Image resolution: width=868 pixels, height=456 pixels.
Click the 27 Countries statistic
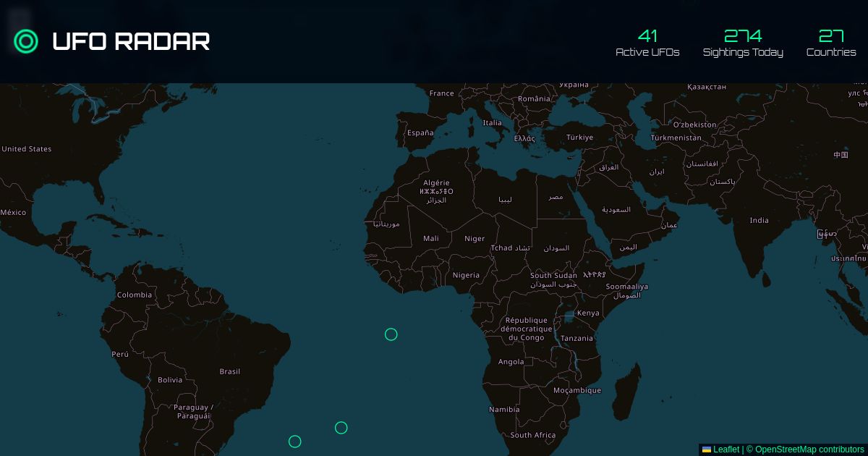(x=831, y=42)
